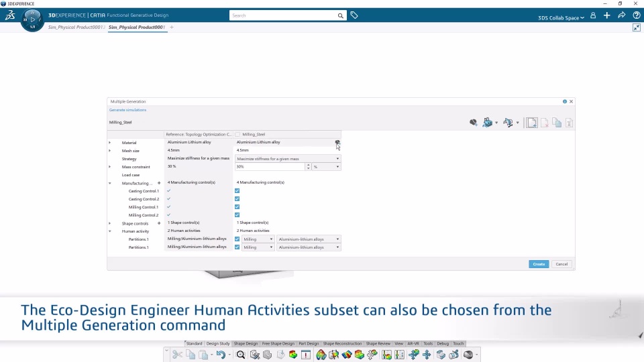Expand the Shape controls row
The width and height of the screenshot is (644, 362).
[x=109, y=223]
